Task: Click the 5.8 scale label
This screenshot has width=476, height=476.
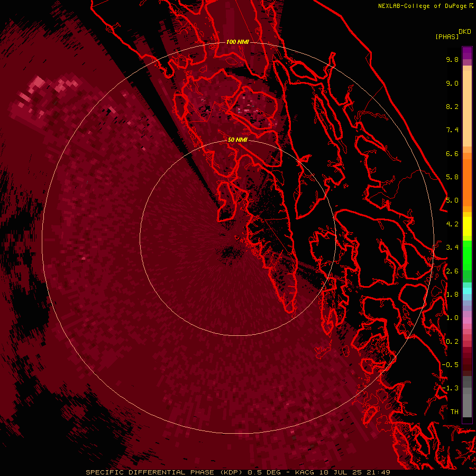Action: pyautogui.click(x=452, y=177)
